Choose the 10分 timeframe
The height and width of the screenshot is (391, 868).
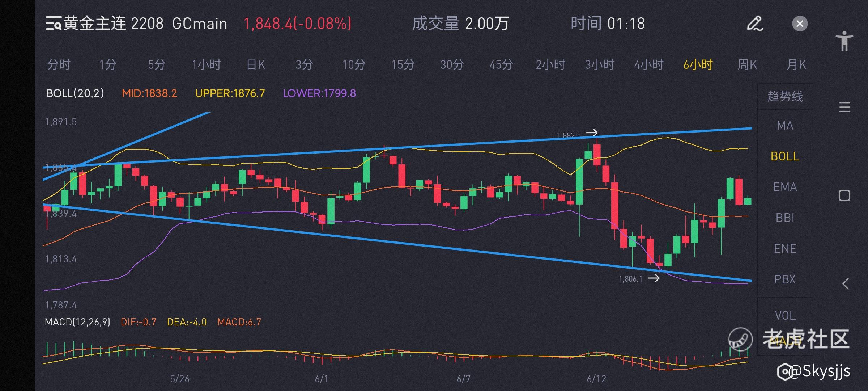(354, 65)
